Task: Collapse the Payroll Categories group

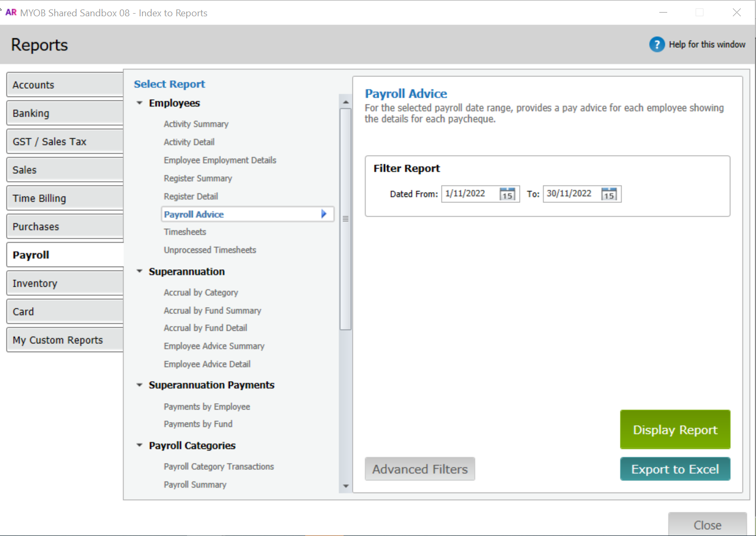Action: [139, 445]
